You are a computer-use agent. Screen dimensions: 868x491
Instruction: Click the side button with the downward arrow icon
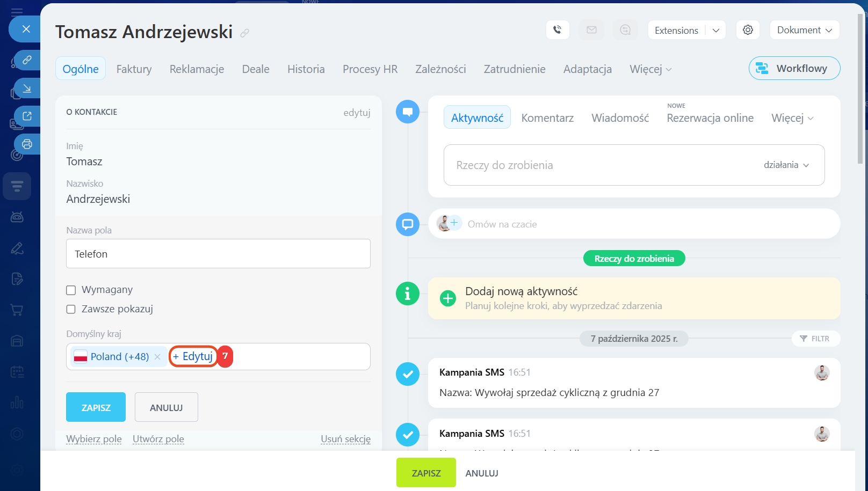click(x=27, y=88)
